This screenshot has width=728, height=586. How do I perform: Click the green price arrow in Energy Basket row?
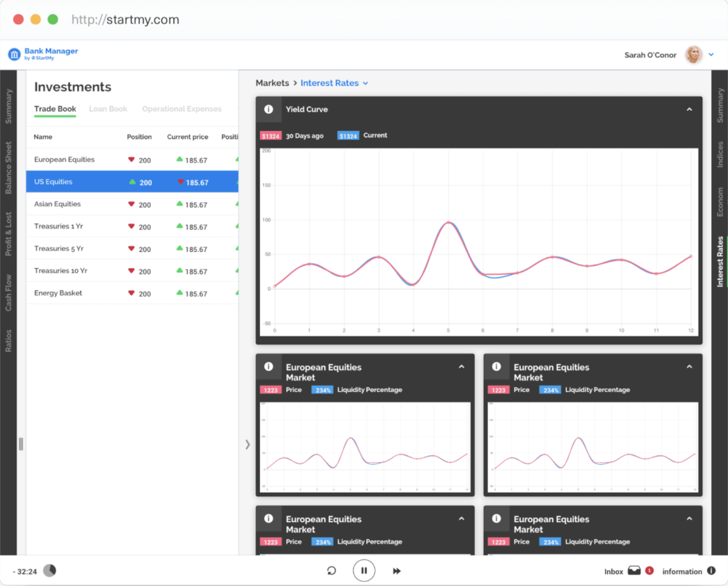(x=180, y=293)
